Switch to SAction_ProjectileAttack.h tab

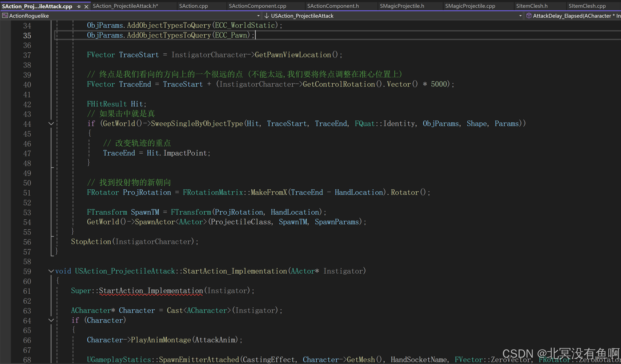[125, 6]
